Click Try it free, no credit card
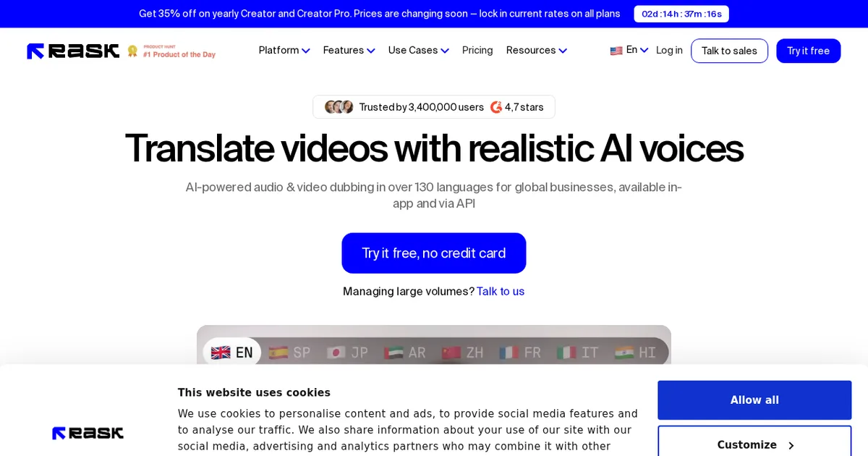Image resolution: width=868 pixels, height=456 pixels. coord(434,253)
